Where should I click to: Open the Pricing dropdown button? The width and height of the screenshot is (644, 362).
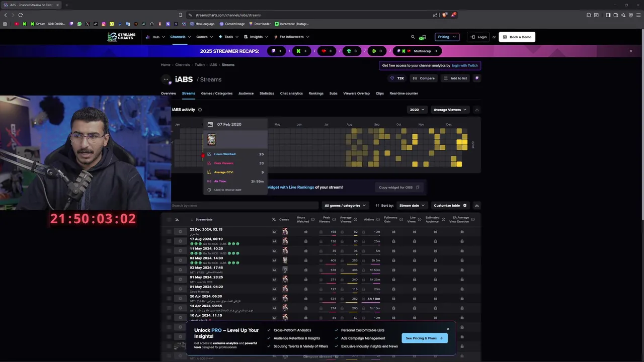pos(447,37)
